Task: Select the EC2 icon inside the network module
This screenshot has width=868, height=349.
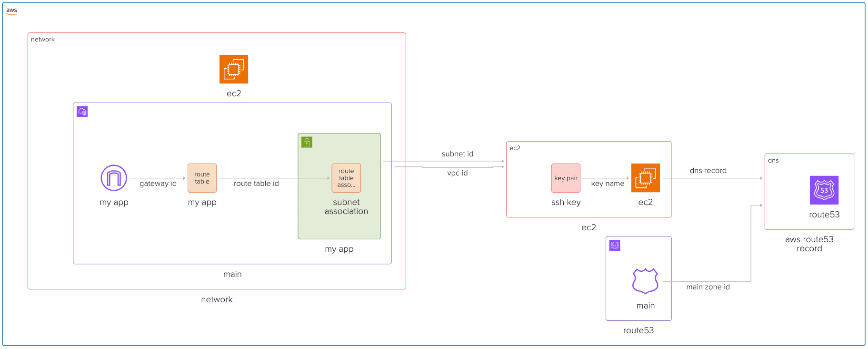Action: click(234, 69)
